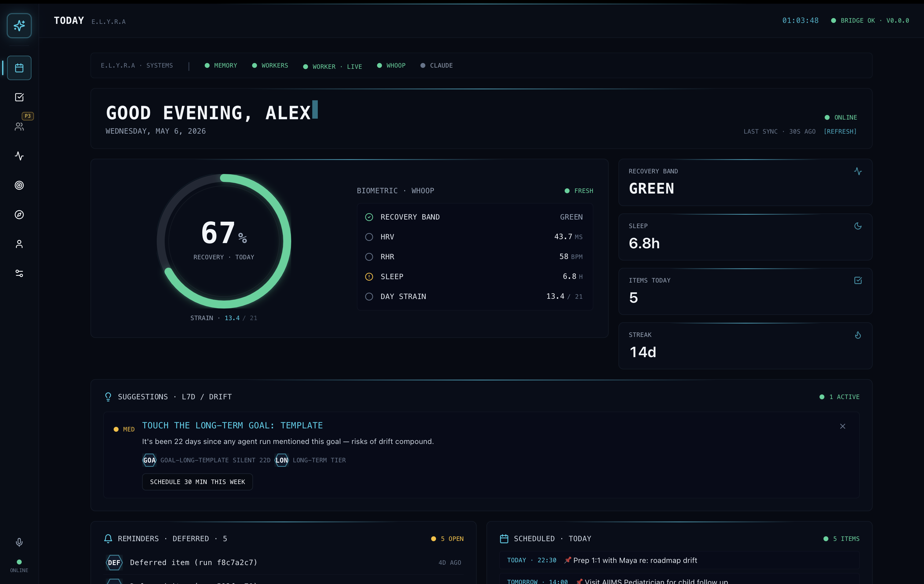Activate the microphone icon in sidebar

coord(19,542)
